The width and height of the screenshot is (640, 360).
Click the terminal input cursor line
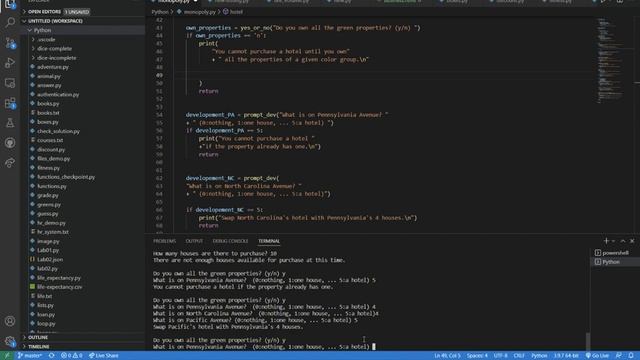point(263,347)
